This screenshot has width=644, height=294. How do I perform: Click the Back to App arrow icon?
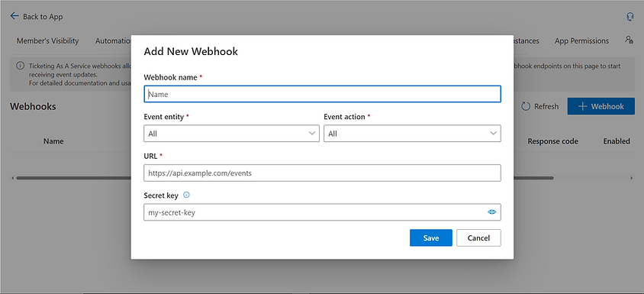(14, 16)
